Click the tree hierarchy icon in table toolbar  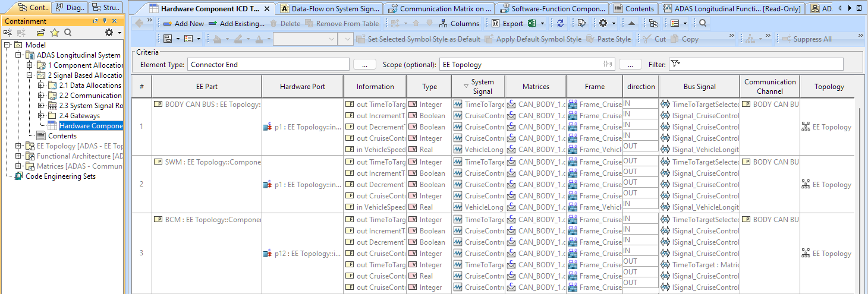coord(653,23)
